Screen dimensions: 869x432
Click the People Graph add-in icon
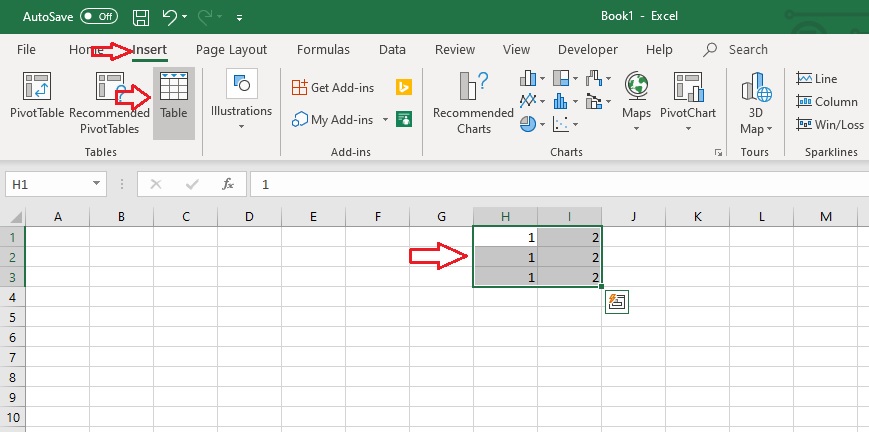click(x=404, y=119)
